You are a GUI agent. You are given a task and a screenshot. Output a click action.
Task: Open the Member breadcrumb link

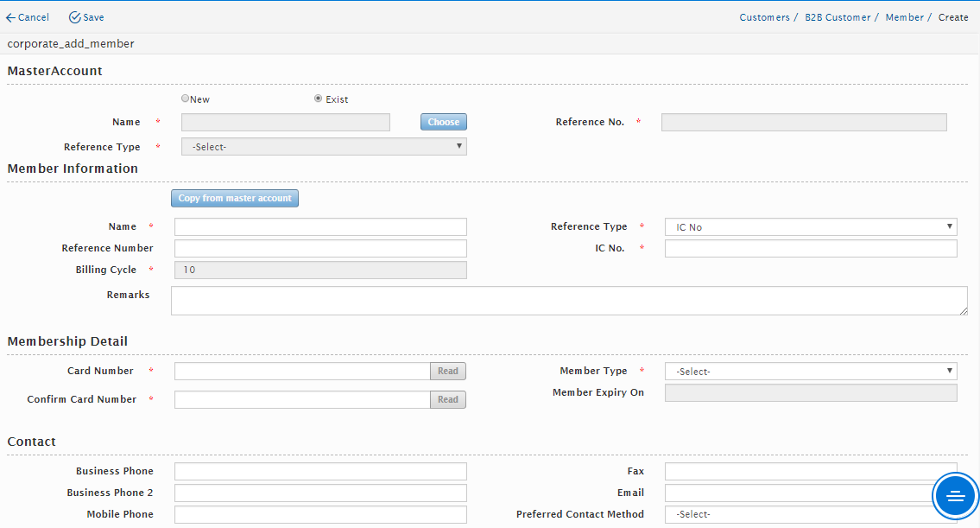click(x=904, y=17)
